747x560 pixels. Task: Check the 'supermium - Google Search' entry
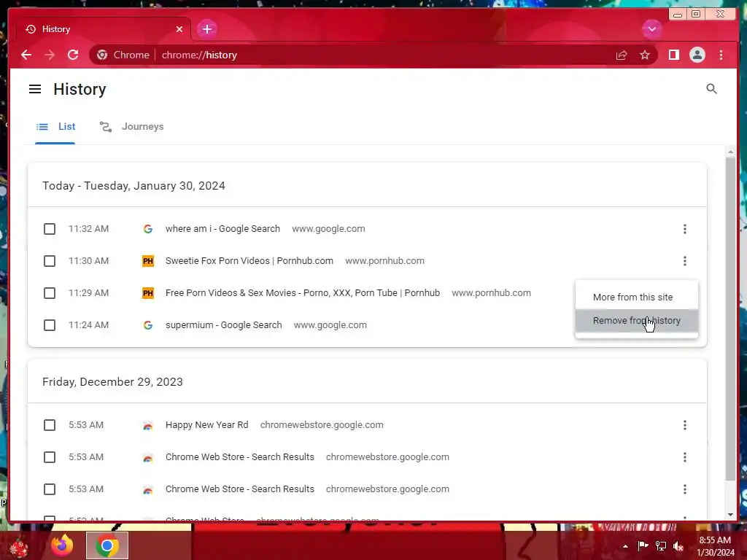pyautogui.click(x=50, y=325)
